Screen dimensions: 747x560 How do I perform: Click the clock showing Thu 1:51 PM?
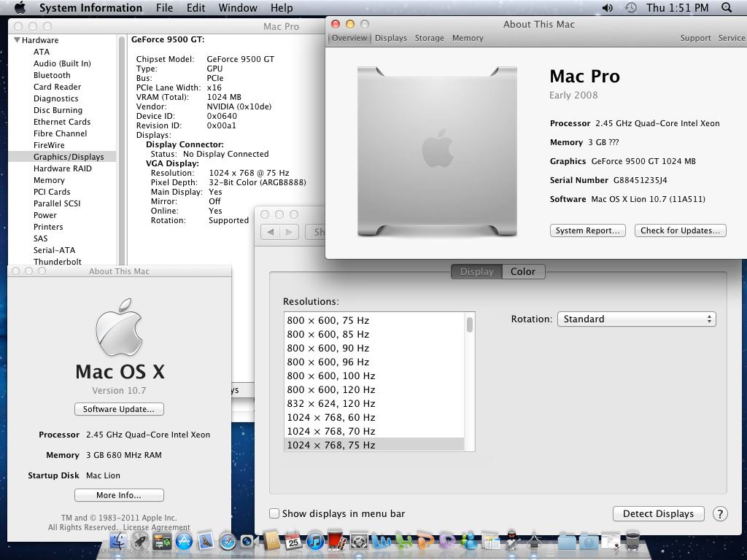coord(677,7)
